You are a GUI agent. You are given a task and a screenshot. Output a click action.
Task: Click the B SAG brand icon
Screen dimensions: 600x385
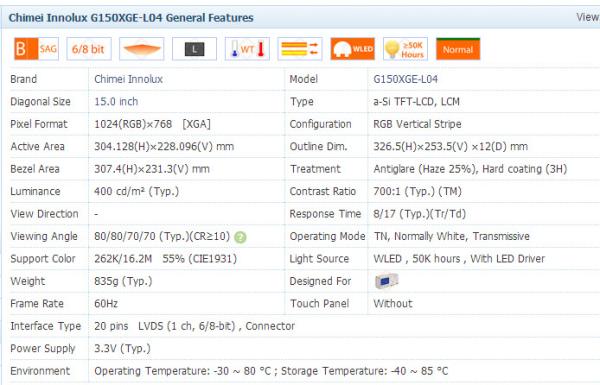click(36, 49)
